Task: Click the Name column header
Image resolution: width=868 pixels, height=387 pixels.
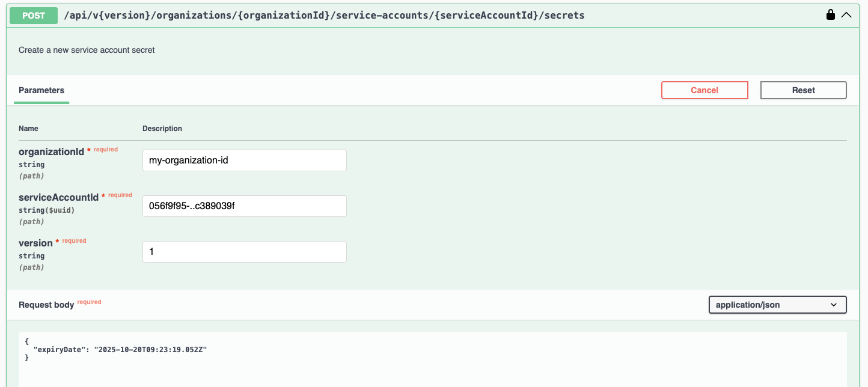Action: [x=28, y=129]
